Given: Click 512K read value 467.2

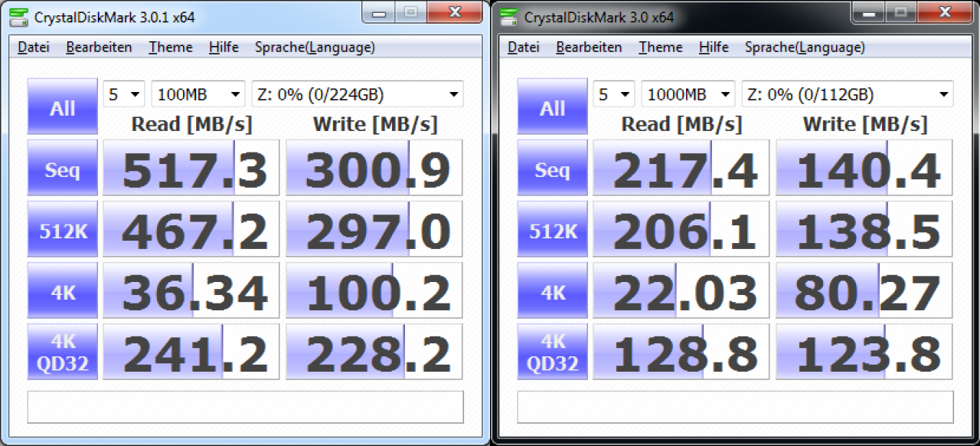Looking at the screenshot, I should [x=191, y=229].
